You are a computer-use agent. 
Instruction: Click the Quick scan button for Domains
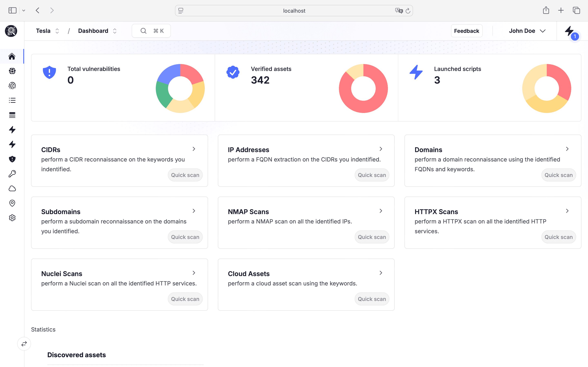[558, 175]
